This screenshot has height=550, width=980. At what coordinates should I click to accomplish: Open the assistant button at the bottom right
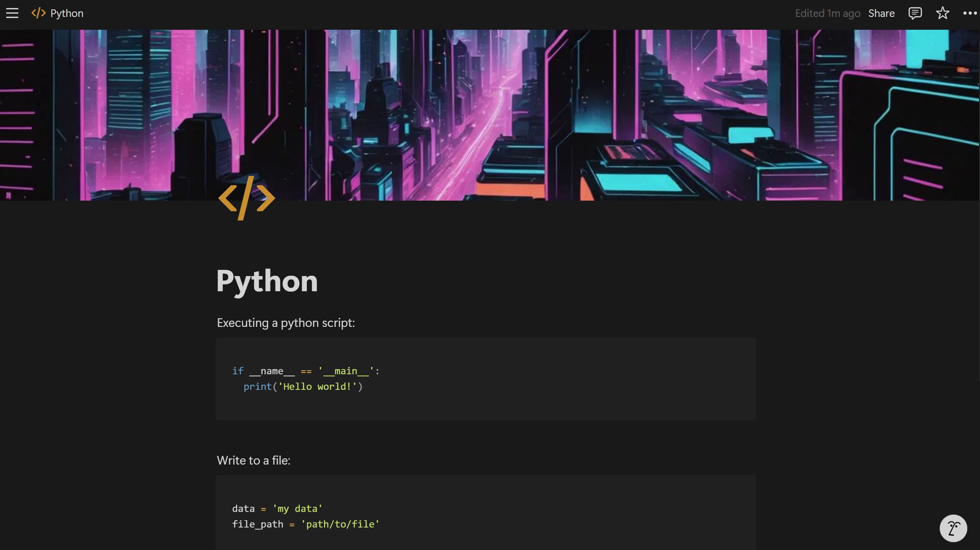pyautogui.click(x=953, y=528)
